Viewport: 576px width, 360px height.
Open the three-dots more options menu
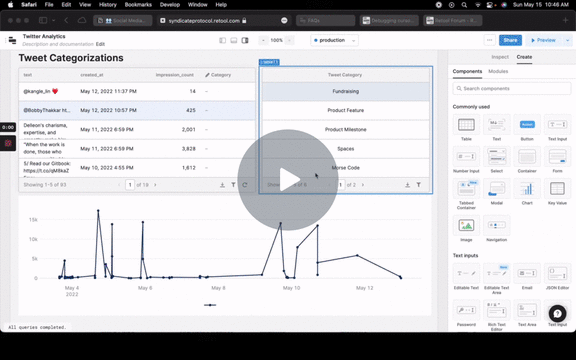click(489, 40)
